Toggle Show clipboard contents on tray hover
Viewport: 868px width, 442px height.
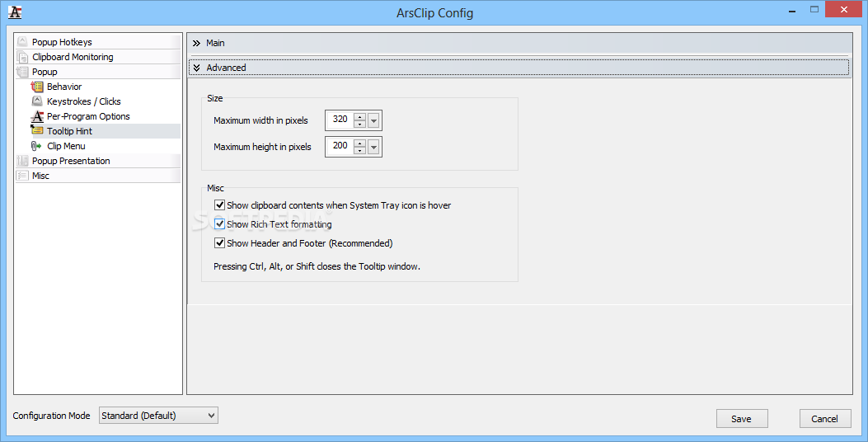pos(220,205)
